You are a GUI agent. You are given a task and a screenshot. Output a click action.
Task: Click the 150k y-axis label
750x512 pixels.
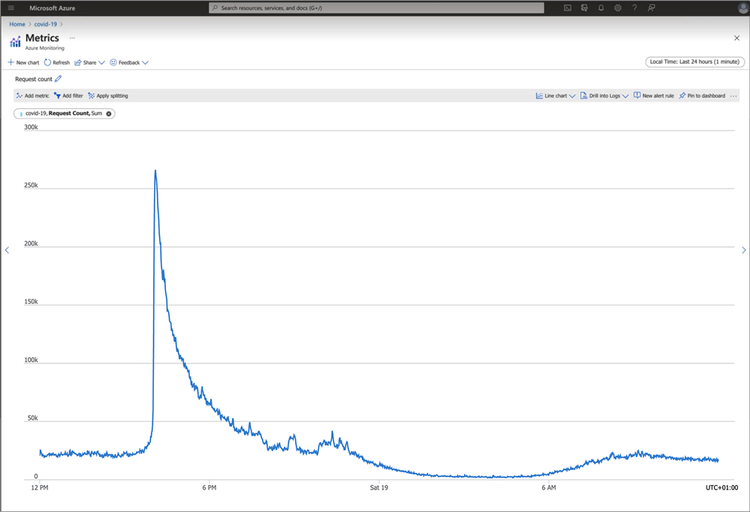point(31,301)
